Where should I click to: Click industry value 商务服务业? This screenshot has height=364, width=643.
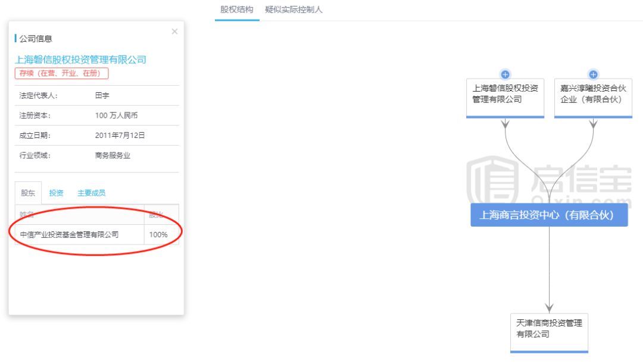(x=113, y=155)
